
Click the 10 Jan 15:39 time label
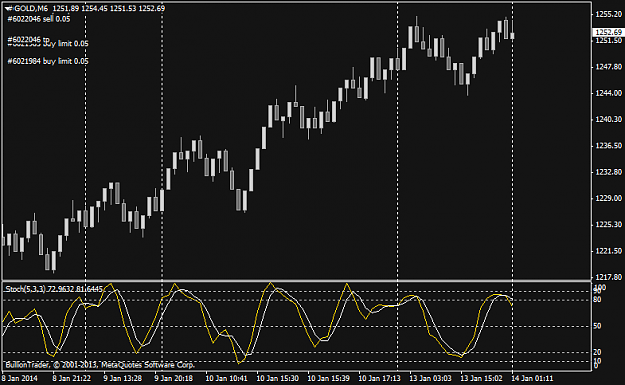coord(329,378)
